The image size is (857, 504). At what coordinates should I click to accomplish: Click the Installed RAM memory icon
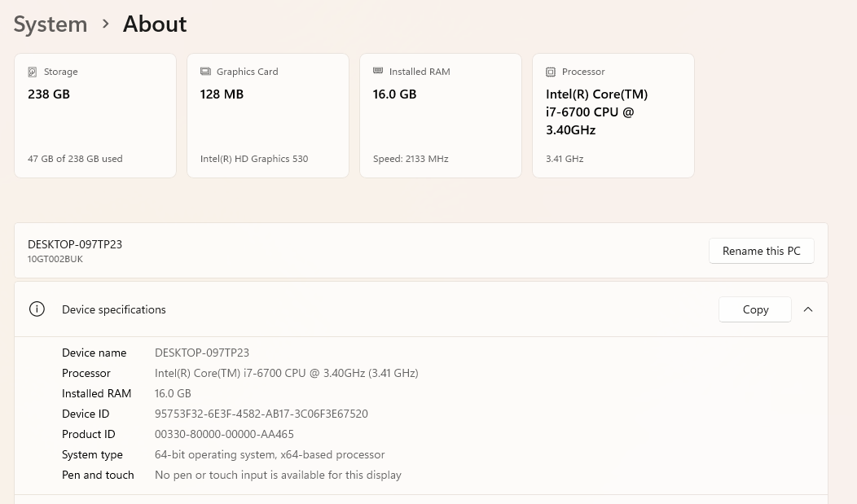[x=378, y=72]
